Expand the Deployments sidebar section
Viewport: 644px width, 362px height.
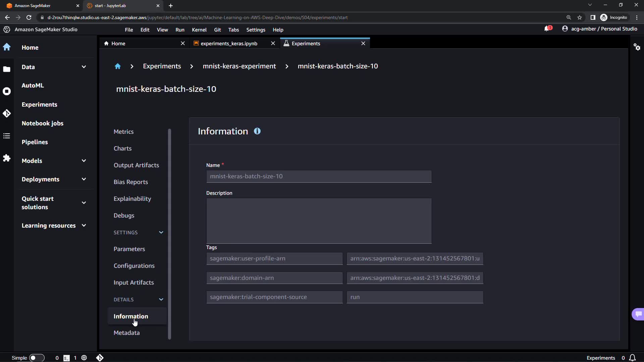point(84,179)
